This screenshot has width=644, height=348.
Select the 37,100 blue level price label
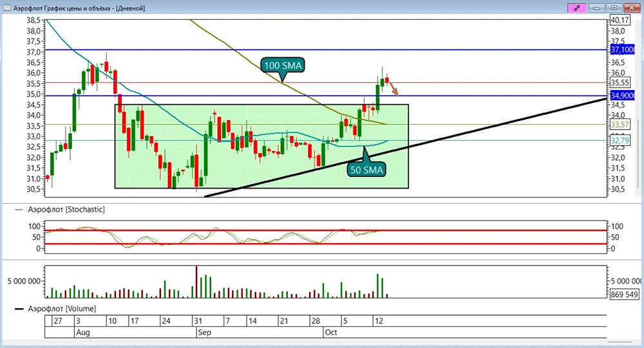pos(622,50)
